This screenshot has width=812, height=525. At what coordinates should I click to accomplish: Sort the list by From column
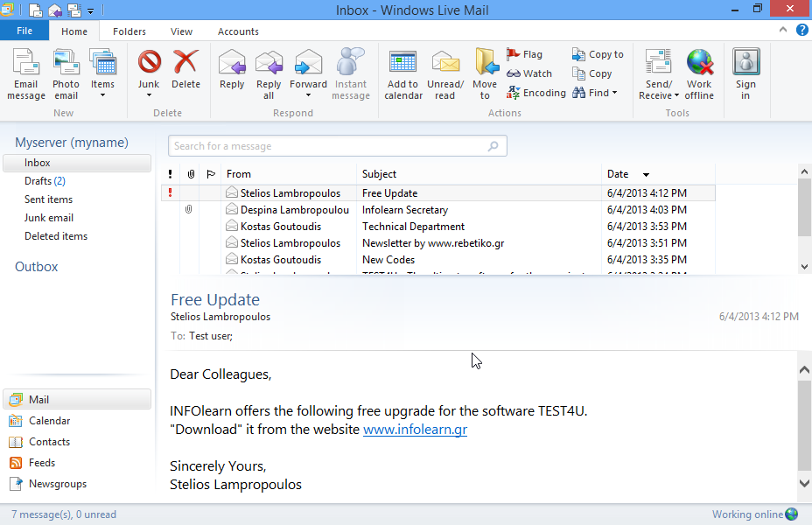click(289, 174)
